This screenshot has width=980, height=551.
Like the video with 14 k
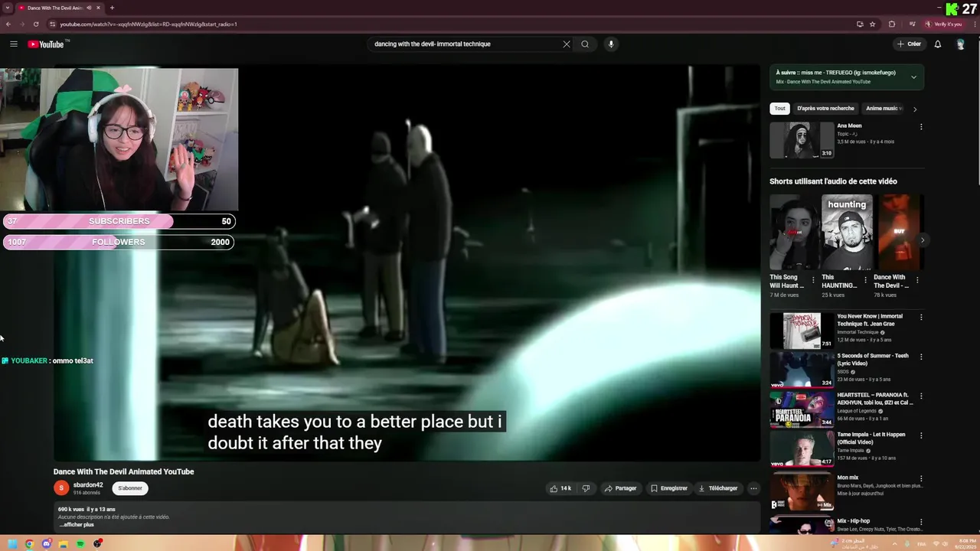click(560, 488)
